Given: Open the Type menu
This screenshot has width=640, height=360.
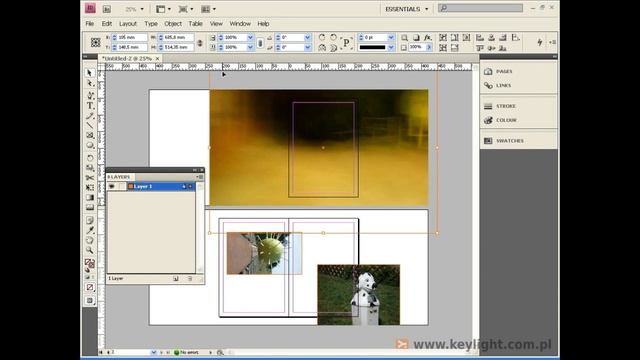Looking at the screenshot, I should tap(151, 24).
